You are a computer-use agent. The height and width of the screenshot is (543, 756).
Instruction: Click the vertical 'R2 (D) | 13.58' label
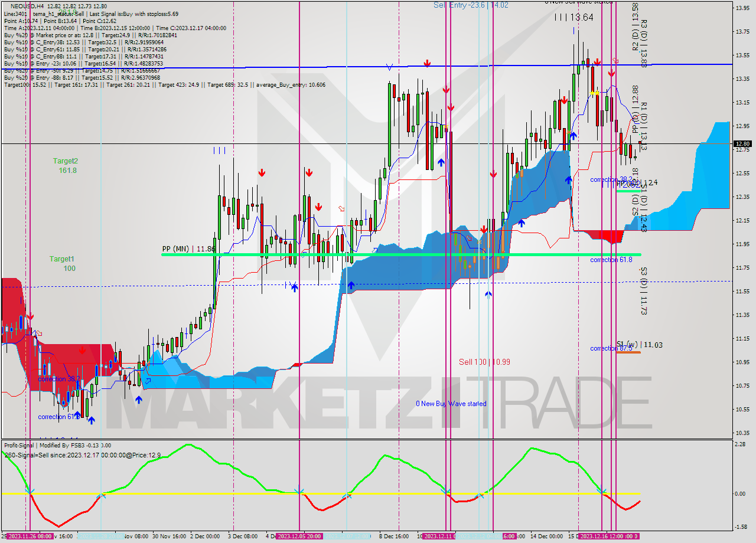click(635, 27)
